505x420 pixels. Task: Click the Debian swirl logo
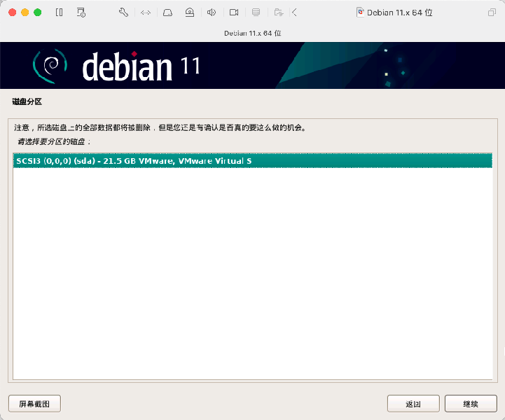pos(50,66)
